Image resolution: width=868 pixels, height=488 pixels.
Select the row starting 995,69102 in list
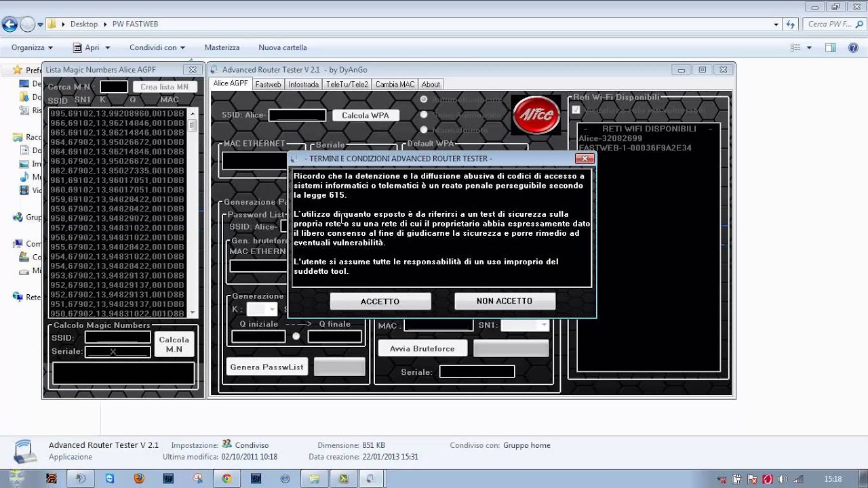[117, 114]
